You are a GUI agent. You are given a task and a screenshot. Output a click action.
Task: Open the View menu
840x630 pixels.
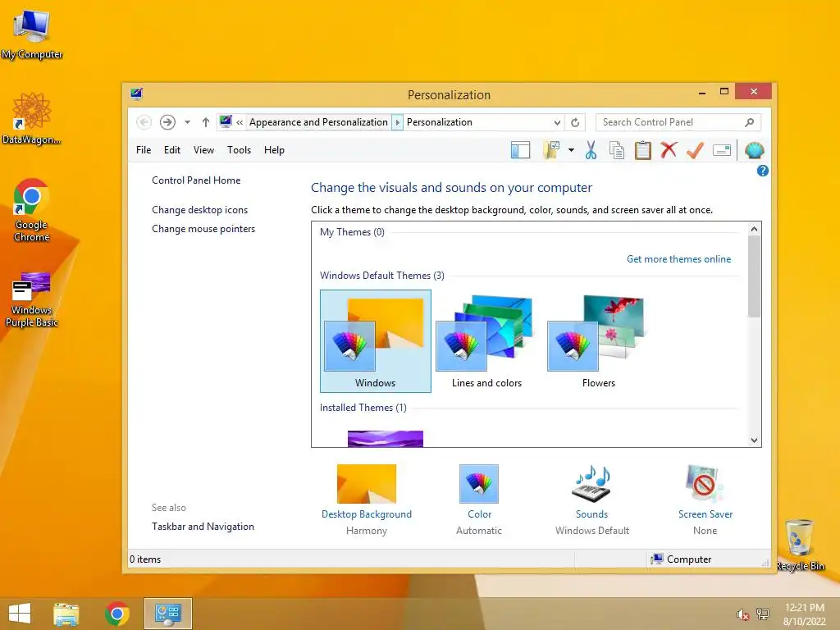203,150
